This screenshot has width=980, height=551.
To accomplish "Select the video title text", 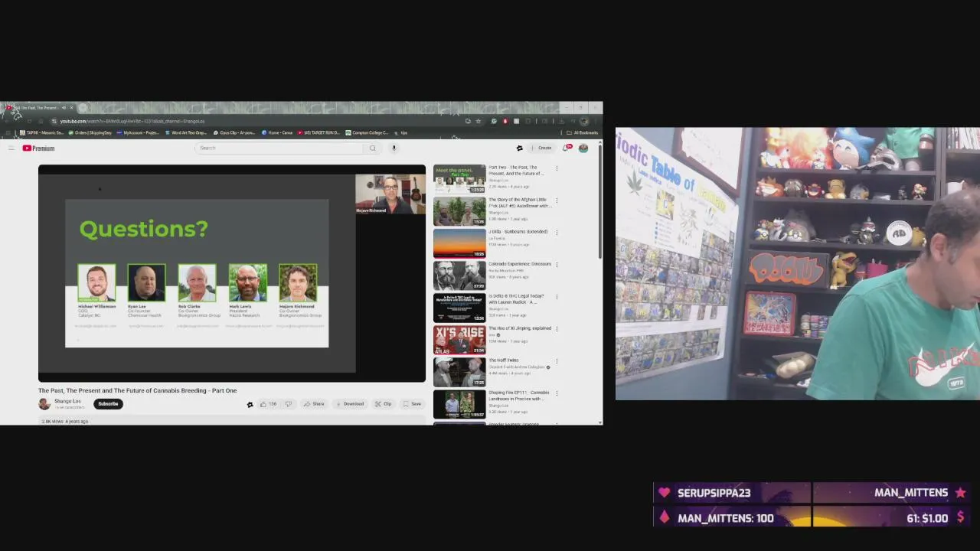I will [x=138, y=391].
